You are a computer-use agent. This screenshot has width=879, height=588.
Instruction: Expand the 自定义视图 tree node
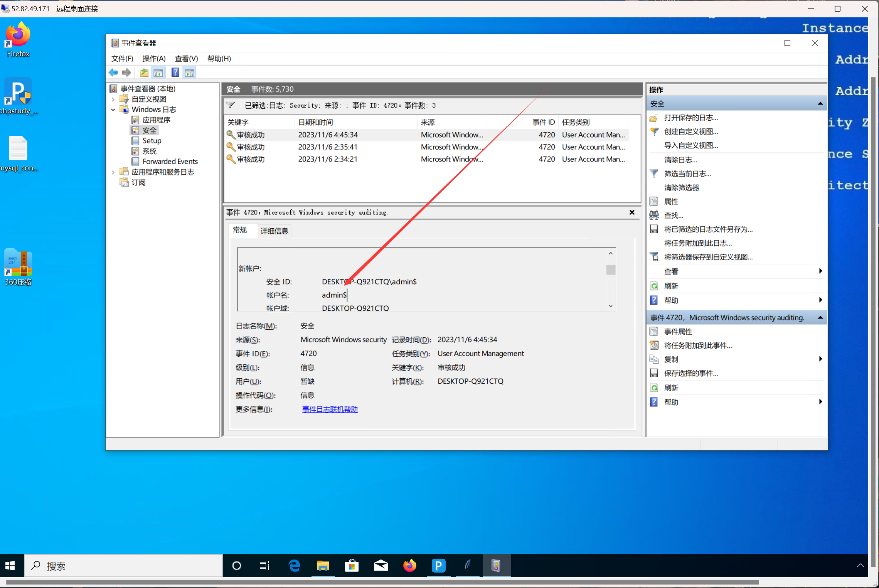pos(113,99)
